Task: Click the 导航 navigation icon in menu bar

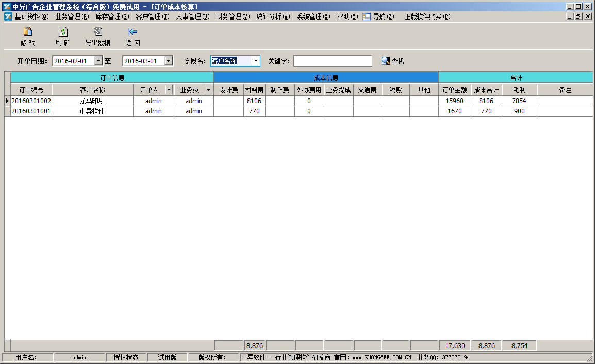Action: (367, 16)
